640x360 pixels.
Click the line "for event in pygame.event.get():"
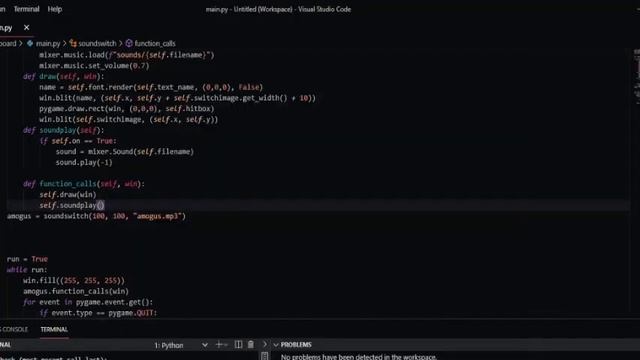point(88,302)
